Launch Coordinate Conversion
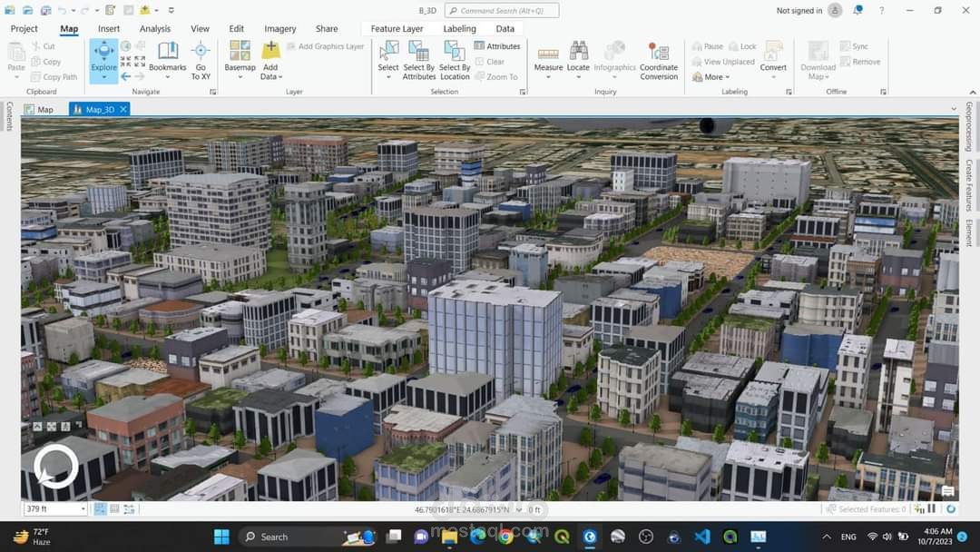 (x=659, y=61)
